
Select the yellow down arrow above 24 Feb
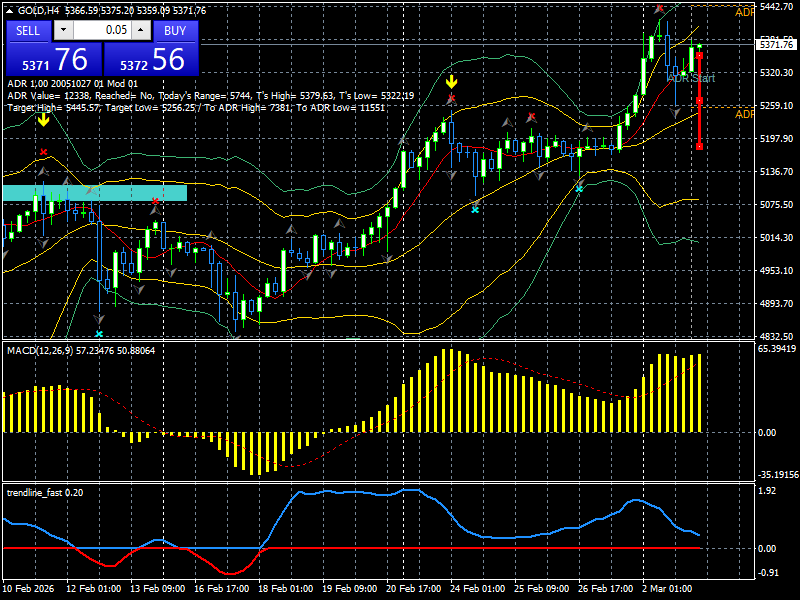[452, 82]
